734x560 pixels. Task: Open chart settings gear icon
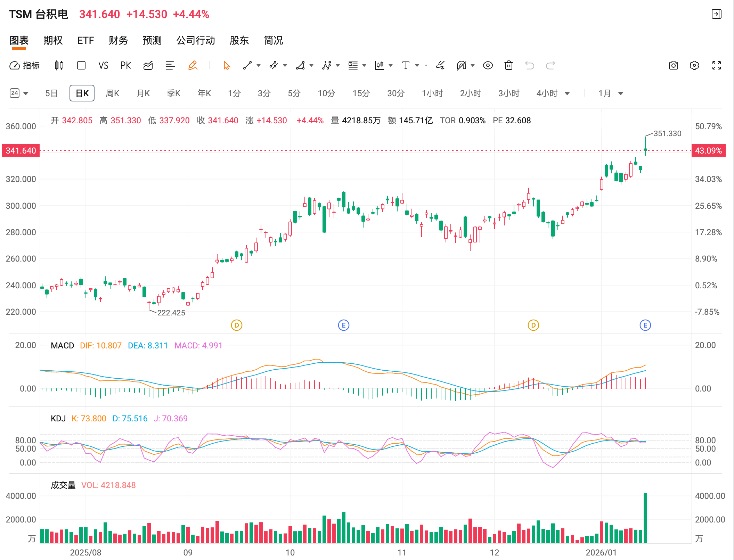[694, 65]
